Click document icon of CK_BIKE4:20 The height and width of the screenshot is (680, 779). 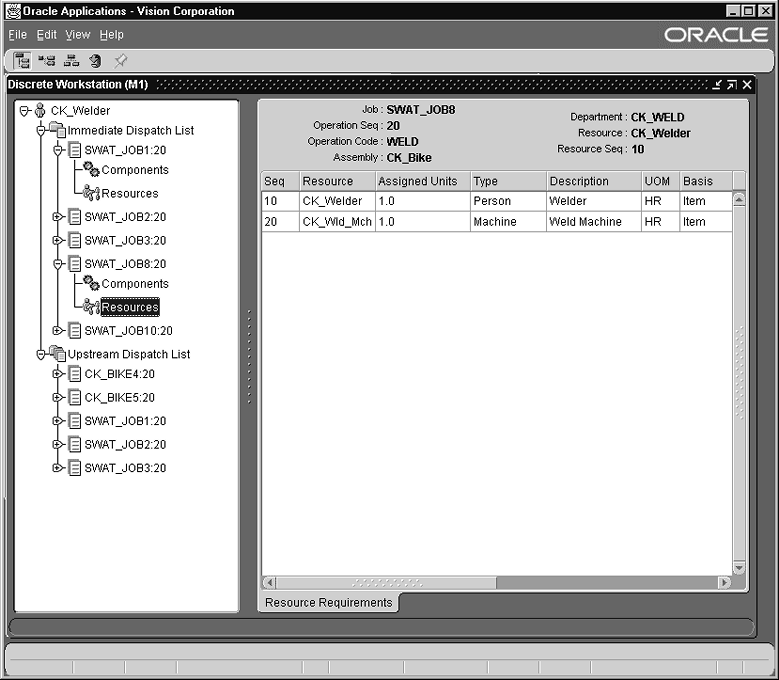[x=75, y=374]
